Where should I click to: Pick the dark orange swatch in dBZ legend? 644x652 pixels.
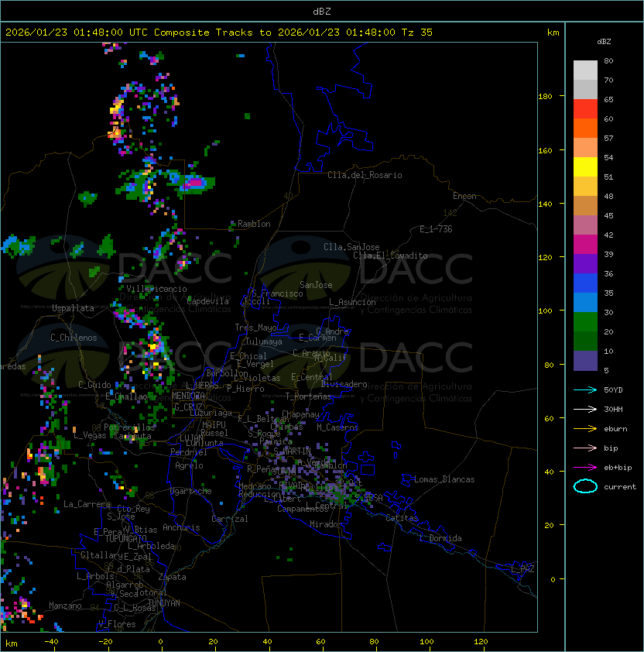[x=585, y=128]
